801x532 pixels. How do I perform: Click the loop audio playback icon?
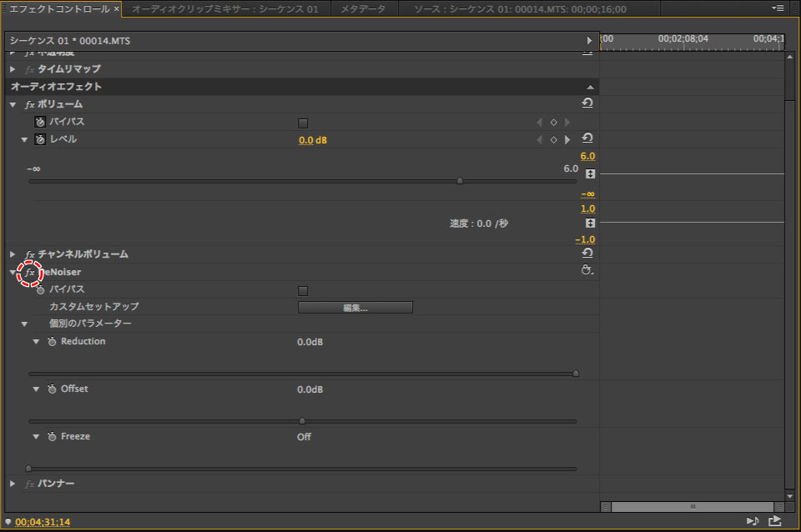(x=752, y=521)
